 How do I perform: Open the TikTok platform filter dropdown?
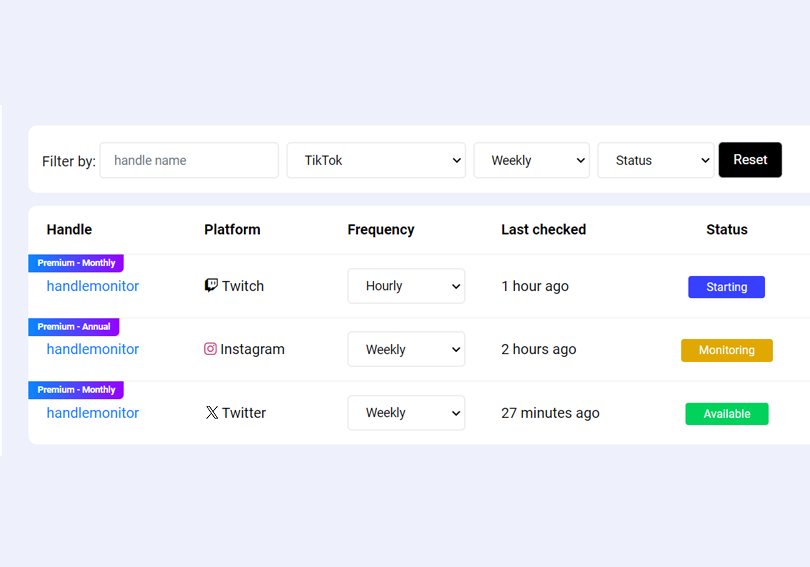tap(376, 160)
